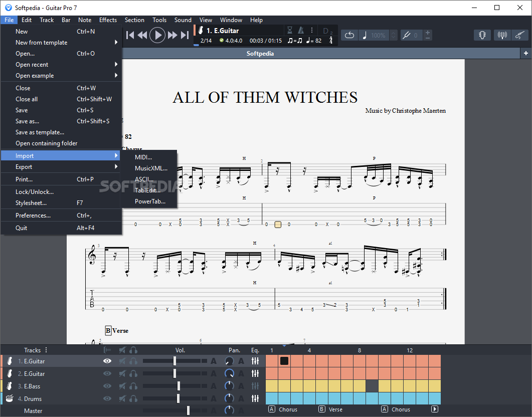Mute track 1. E.Guitar
Screen dimensions: 532x417
[x=122, y=361]
